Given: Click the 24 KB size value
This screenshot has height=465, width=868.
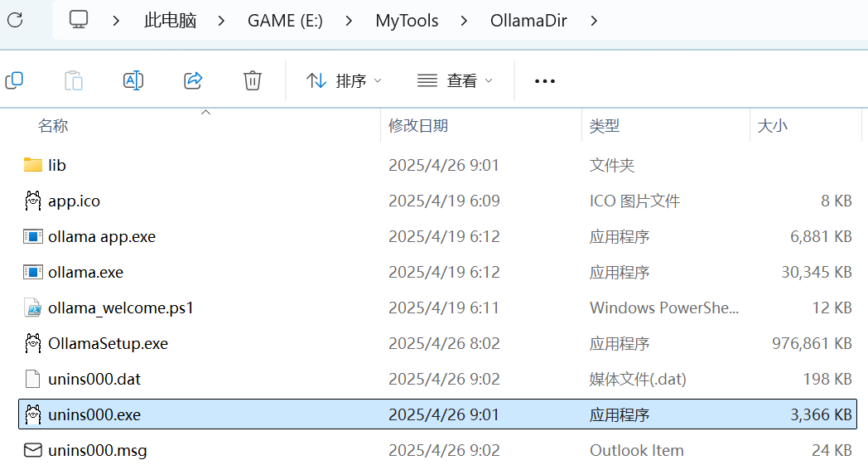Looking at the screenshot, I should tap(832, 450).
